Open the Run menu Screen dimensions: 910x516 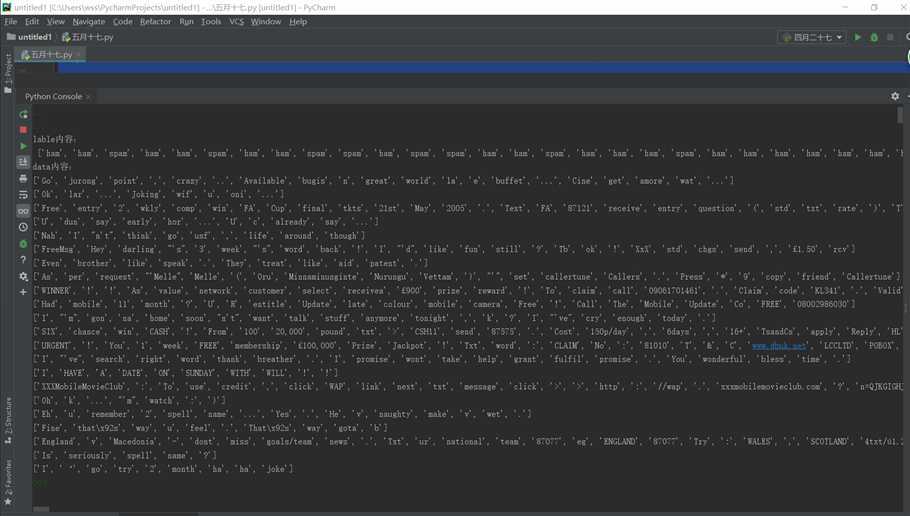[x=186, y=21]
